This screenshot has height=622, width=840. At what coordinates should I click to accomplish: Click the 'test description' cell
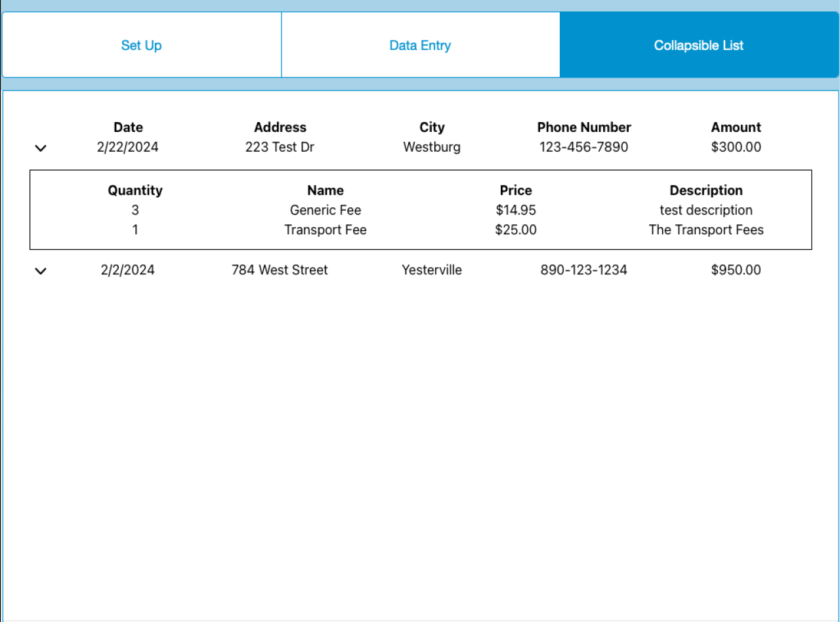(x=706, y=210)
